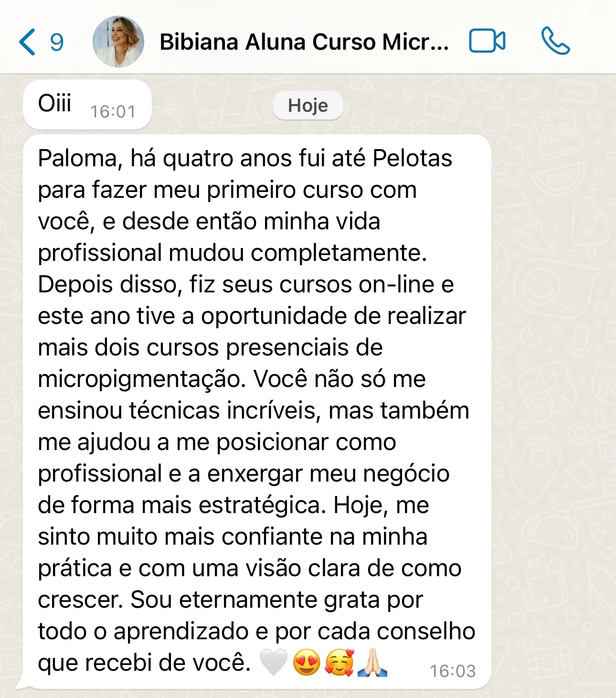Click the word "Pelotas" in the message
The width and height of the screenshot is (616, 698).
[412, 158]
